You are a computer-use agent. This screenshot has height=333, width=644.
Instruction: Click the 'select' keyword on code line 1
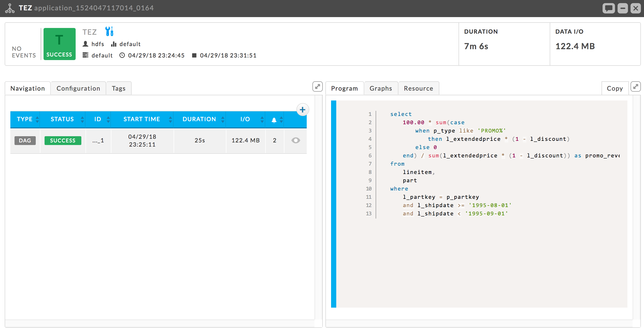pyautogui.click(x=401, y=114)
